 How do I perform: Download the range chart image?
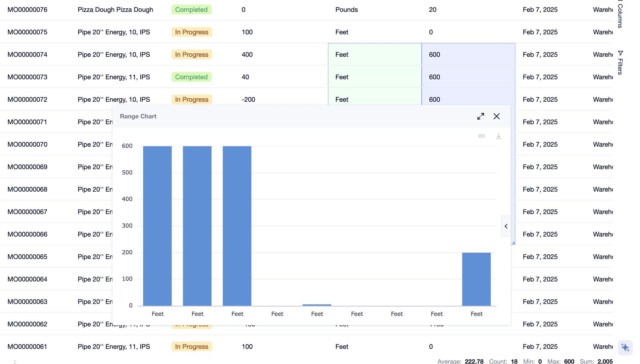(x=498, y=136)
